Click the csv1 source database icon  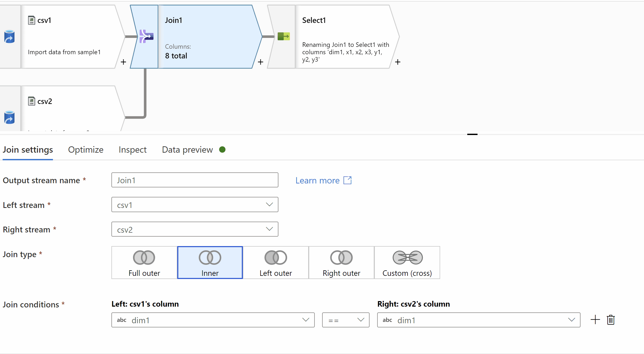click(9, 37)
